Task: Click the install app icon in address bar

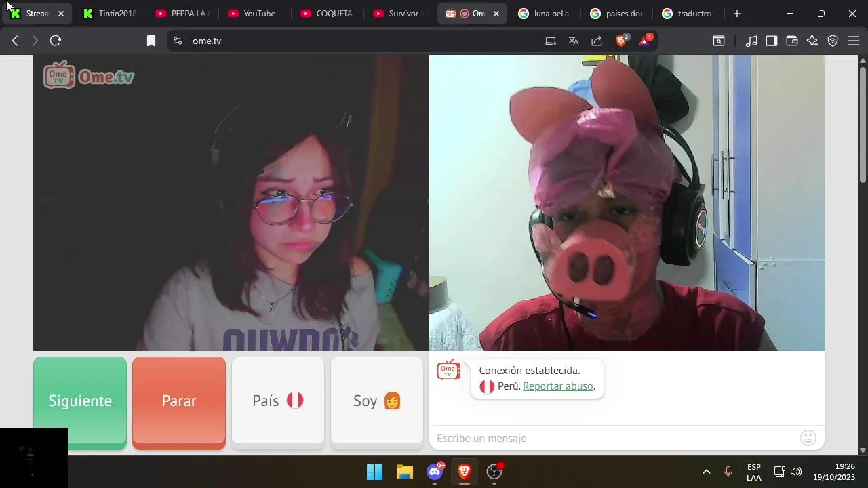Action: [551, 41]
